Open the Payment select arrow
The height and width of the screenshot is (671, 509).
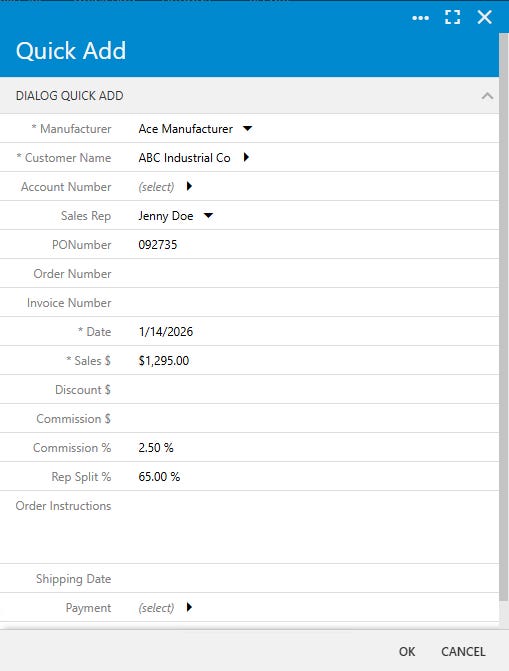(189, 607)
